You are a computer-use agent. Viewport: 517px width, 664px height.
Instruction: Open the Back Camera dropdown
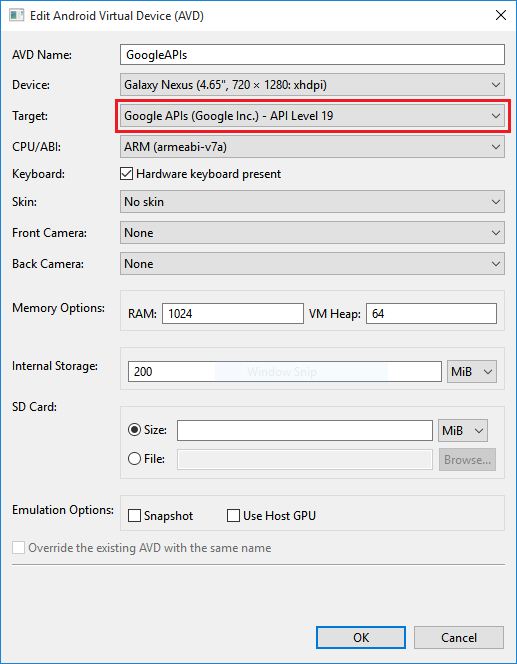pyautogui.click(x=312, y=263)
